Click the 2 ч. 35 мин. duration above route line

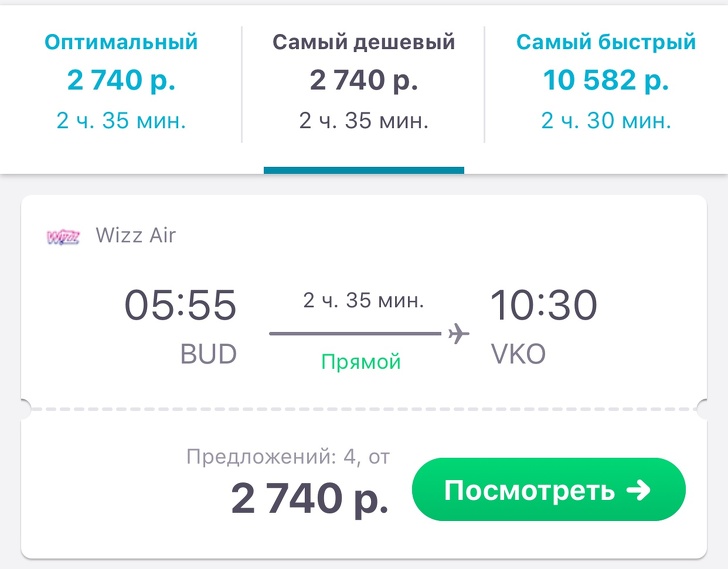coord(363,300)
